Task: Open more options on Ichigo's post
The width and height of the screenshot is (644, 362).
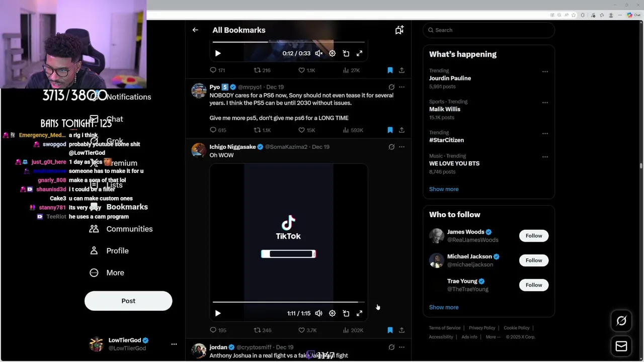Action: click(401, 147)
